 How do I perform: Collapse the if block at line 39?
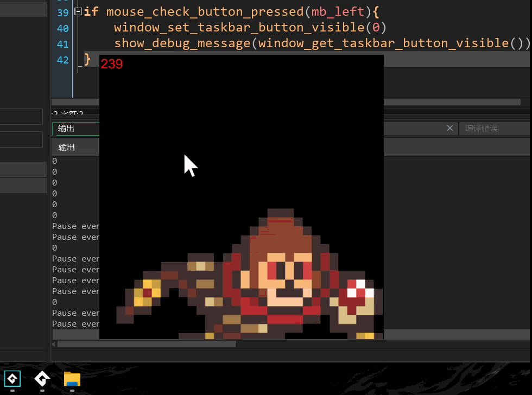pyautogui.click(x=78, y=11)
